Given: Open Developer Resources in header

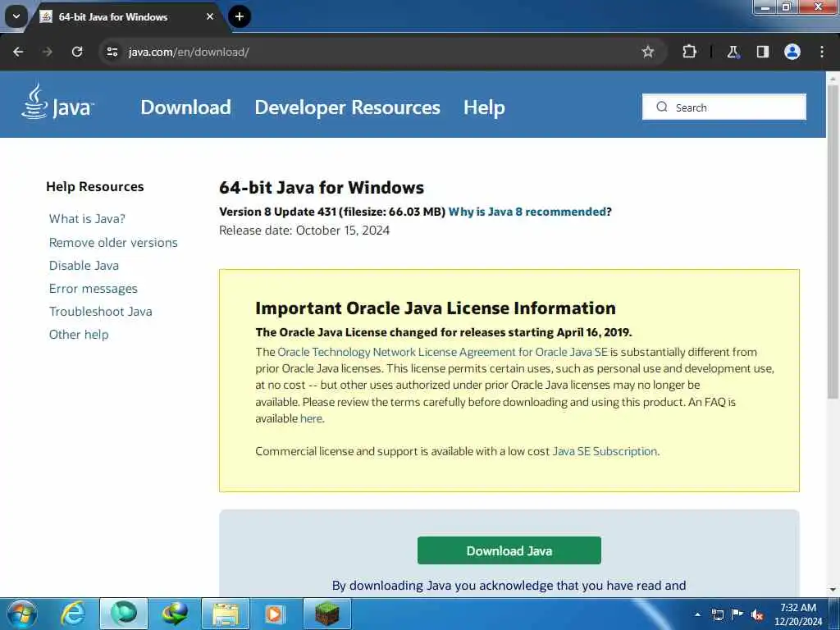Looking at the screenshot, I should (347, 107).
